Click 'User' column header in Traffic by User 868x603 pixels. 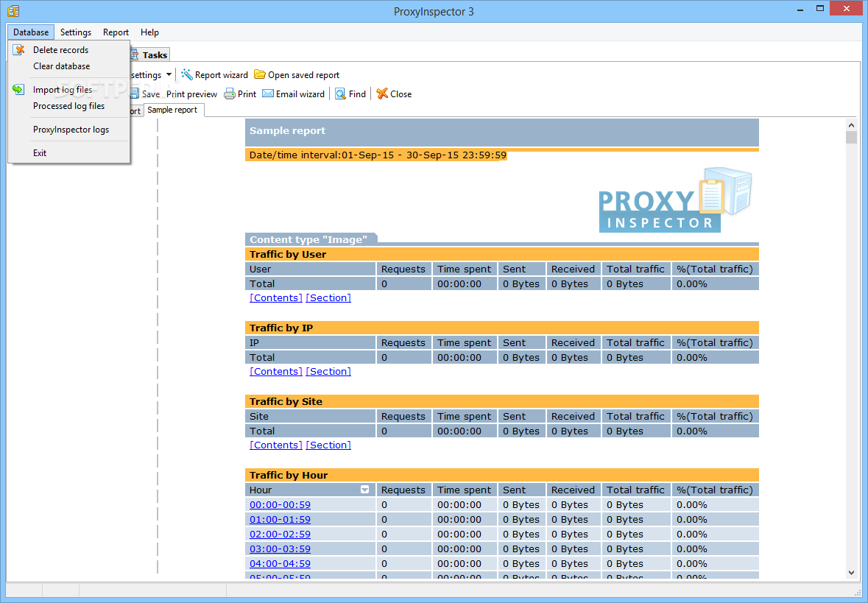pyautogui.click(x=311, y=269)
